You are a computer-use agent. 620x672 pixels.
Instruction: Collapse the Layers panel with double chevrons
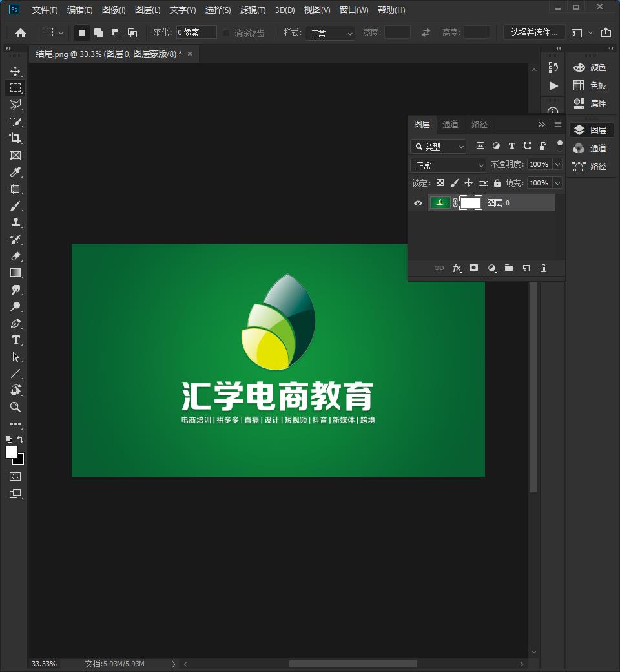tap(542, 124)
